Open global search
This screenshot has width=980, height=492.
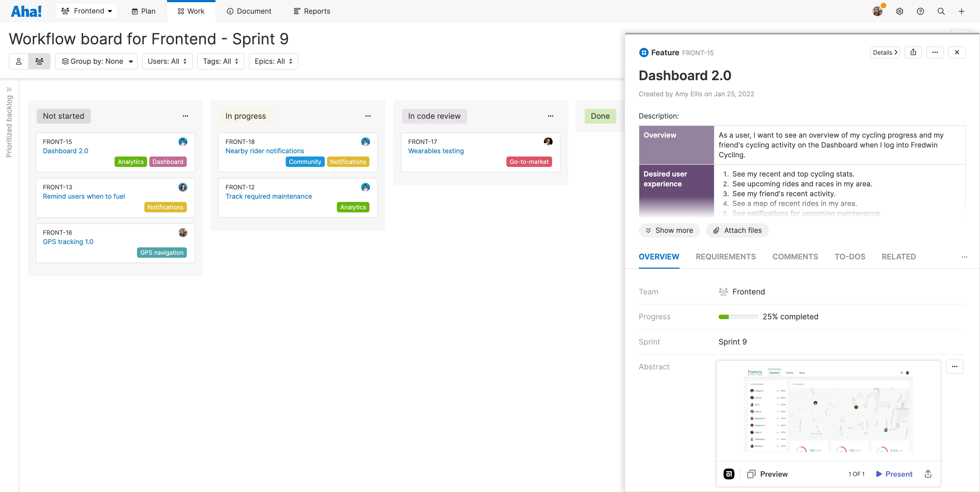pos(940,11)
